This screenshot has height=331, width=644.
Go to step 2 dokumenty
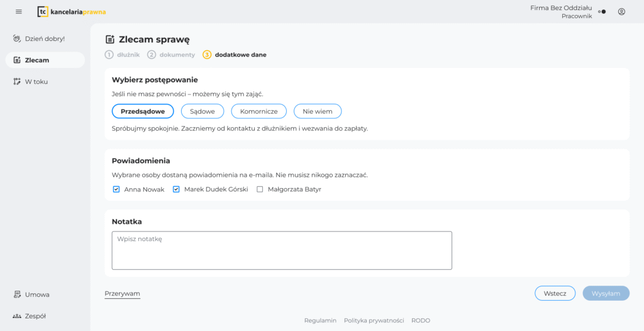click(171, 55)
